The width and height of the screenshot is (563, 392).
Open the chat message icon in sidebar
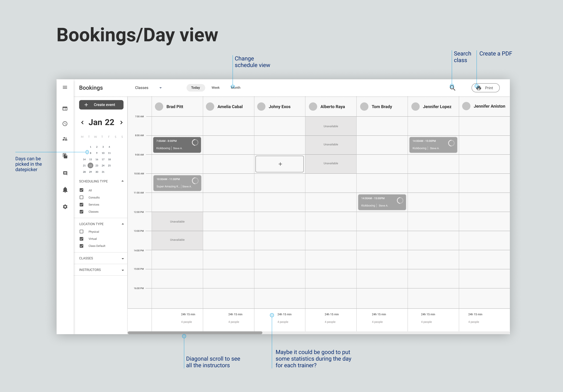tap(65, 173)
